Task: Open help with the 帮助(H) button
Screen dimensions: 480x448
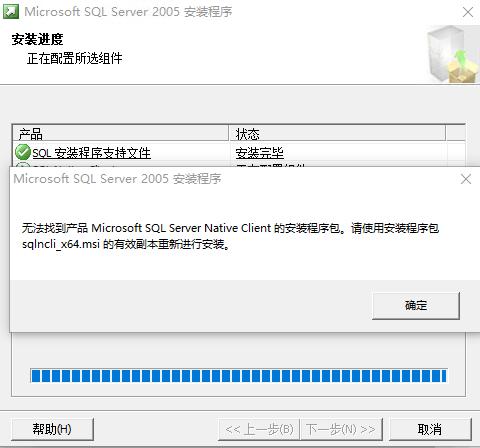Action: click(x=52, y=429)
